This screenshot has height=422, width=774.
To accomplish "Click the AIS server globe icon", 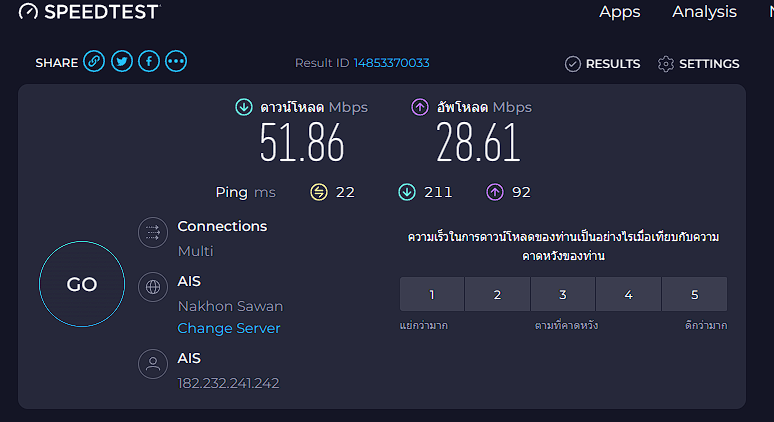I will pyautogui.click(x=153, y=287).
